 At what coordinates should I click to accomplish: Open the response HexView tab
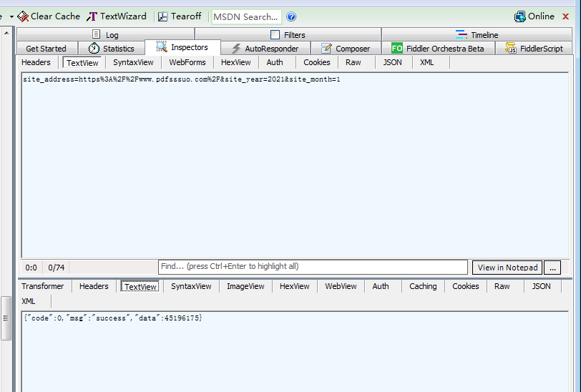point(294,286)
